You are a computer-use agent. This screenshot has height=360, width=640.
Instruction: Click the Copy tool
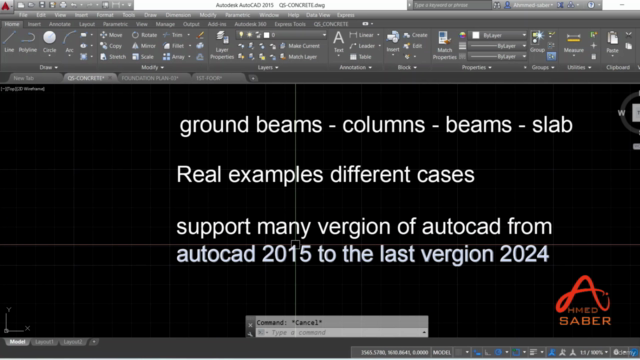coord(111,46)
